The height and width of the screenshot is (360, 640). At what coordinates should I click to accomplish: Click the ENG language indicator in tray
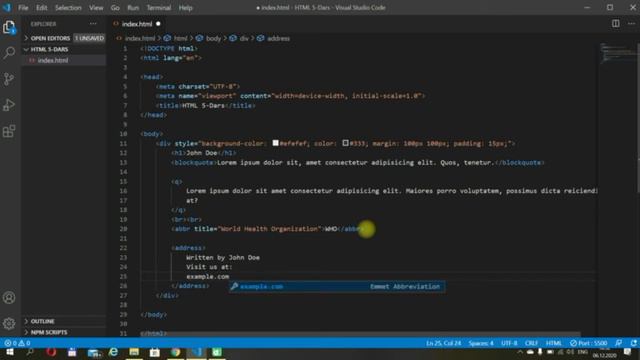click(x=583, y=352)
